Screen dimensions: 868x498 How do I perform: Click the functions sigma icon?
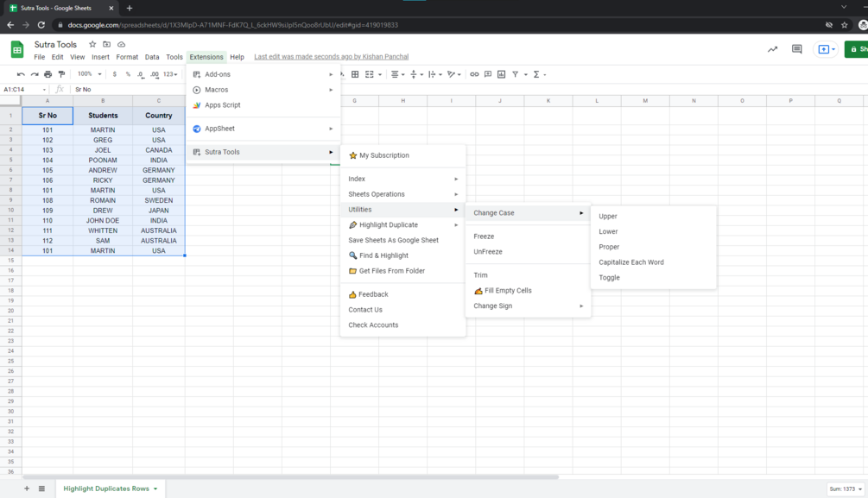tap(535, 74)
